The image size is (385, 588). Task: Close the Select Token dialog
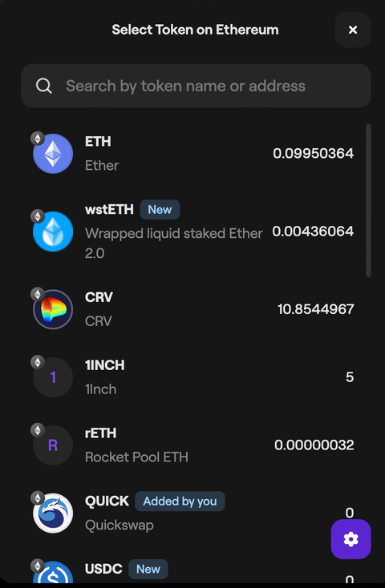click(x=353, y=30)
